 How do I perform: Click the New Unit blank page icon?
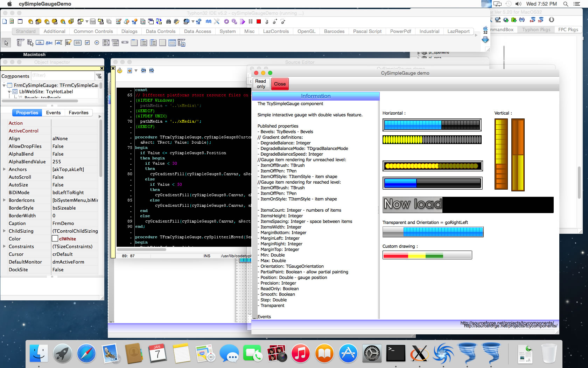click(x=5, y=21)
